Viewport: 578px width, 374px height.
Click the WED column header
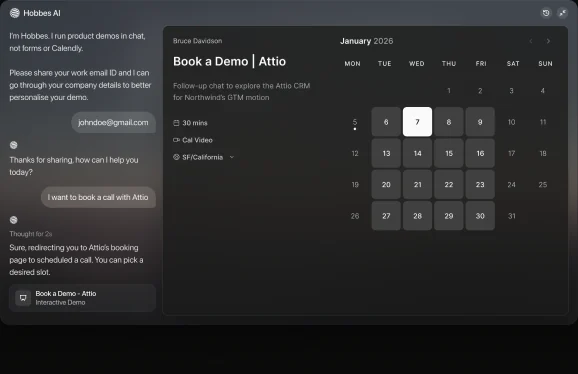tap(417, 64)
